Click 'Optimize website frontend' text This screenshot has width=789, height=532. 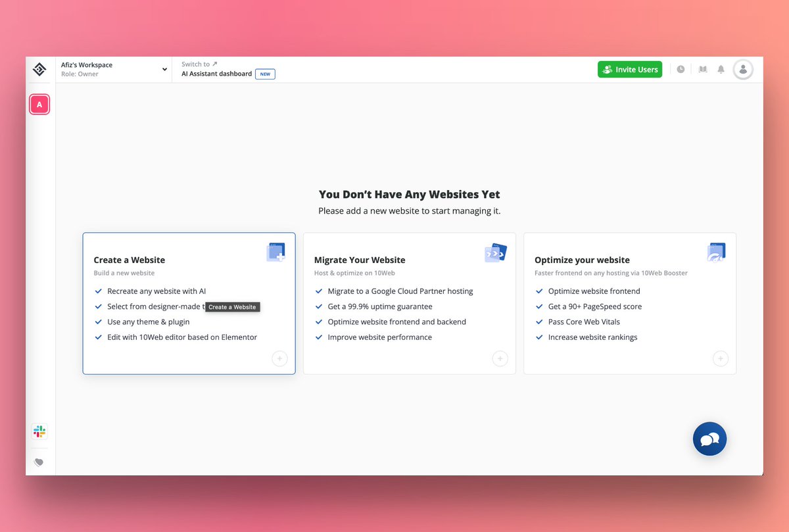coord(594,291)
